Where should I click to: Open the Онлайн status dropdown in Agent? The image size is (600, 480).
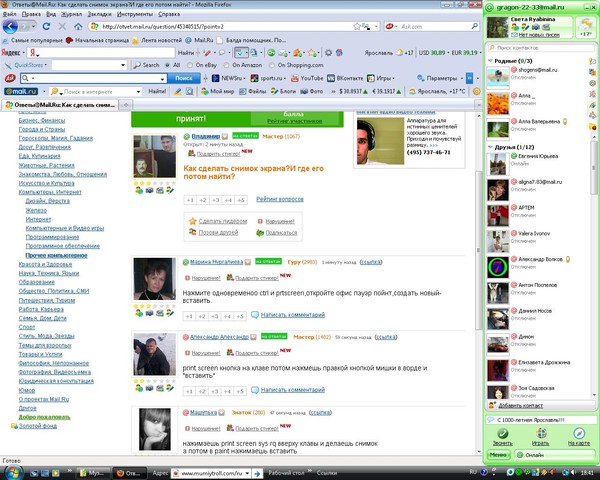tap(554, 455)
